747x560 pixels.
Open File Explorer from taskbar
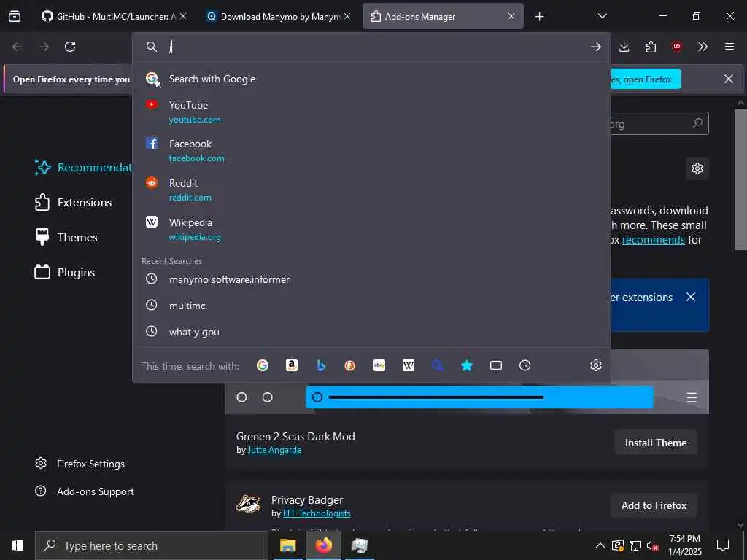point(287,545)
